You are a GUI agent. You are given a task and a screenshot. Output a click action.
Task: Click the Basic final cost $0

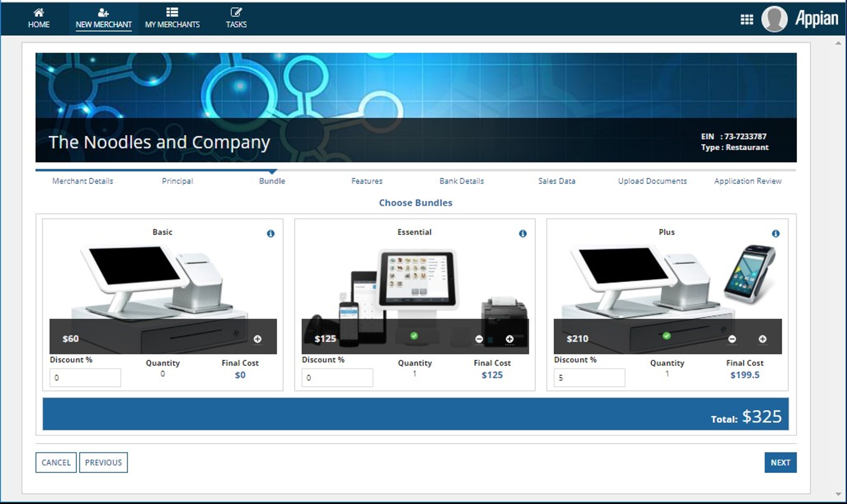240,375
